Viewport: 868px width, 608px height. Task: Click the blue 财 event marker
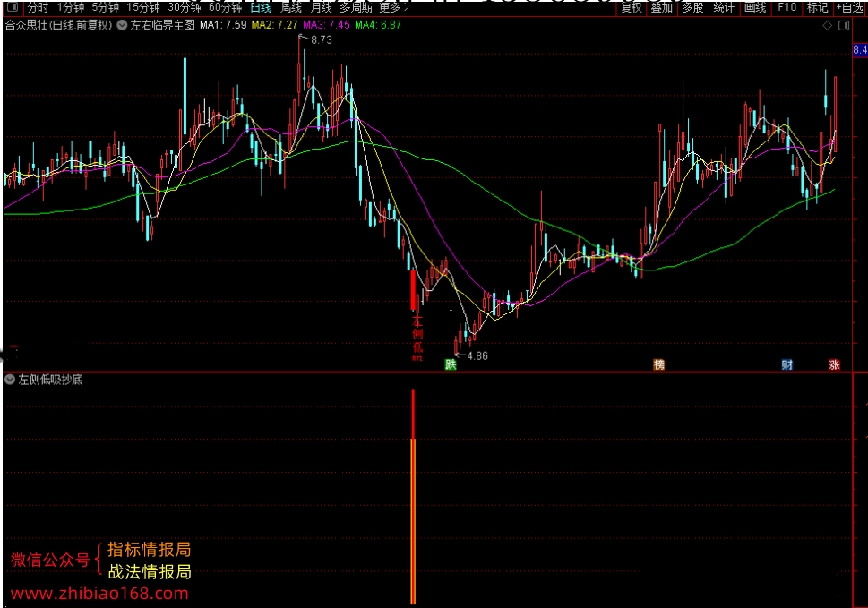click(x=787, y=364)
